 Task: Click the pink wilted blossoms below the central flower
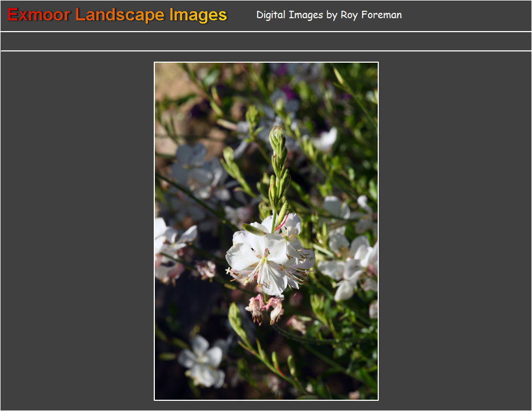pyautogui.click(x=266, y=308)
